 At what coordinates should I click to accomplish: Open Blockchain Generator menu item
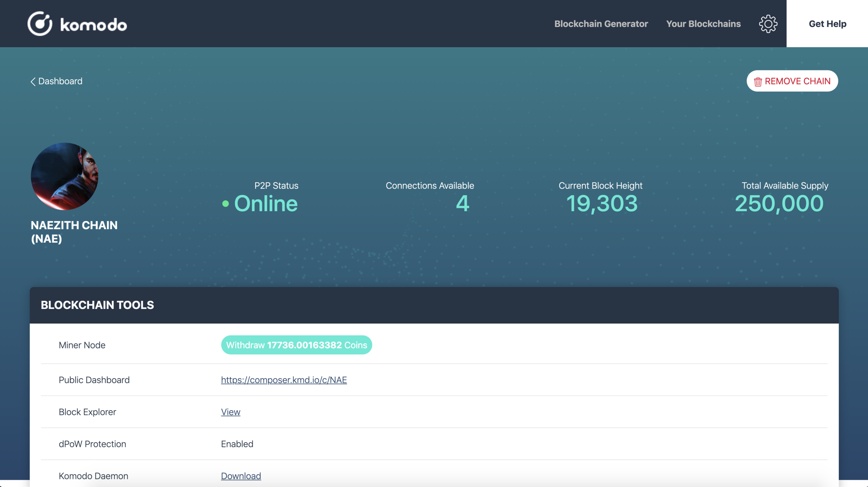point(601,24)
